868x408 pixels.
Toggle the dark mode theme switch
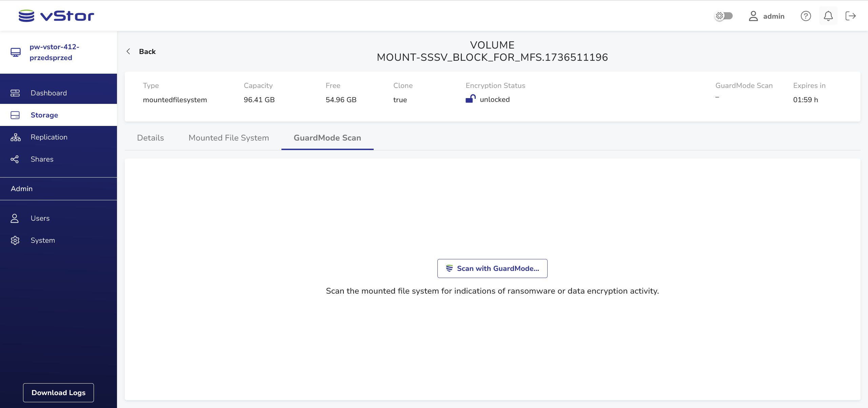[724, 16]
